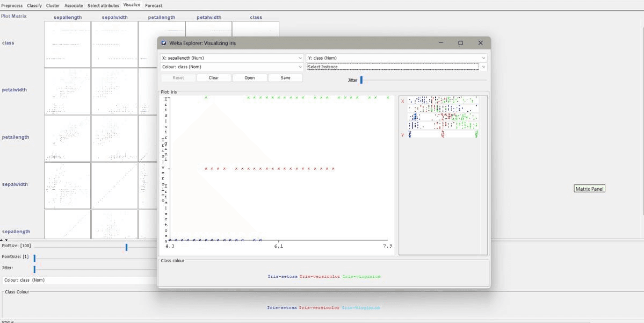Click the 4.3 x-axis minimum value

tap(170, 246)
